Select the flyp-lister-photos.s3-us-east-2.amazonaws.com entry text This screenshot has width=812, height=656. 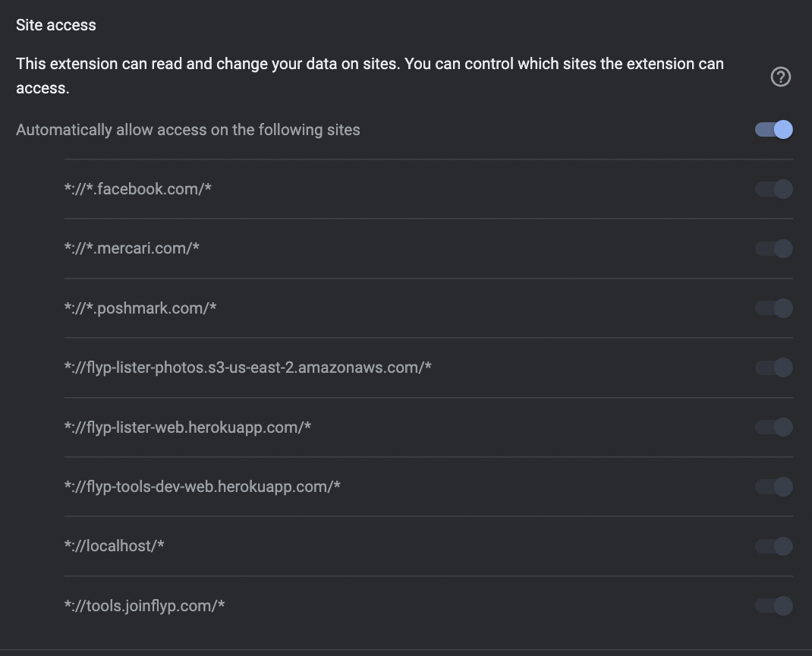pos(248,367)
